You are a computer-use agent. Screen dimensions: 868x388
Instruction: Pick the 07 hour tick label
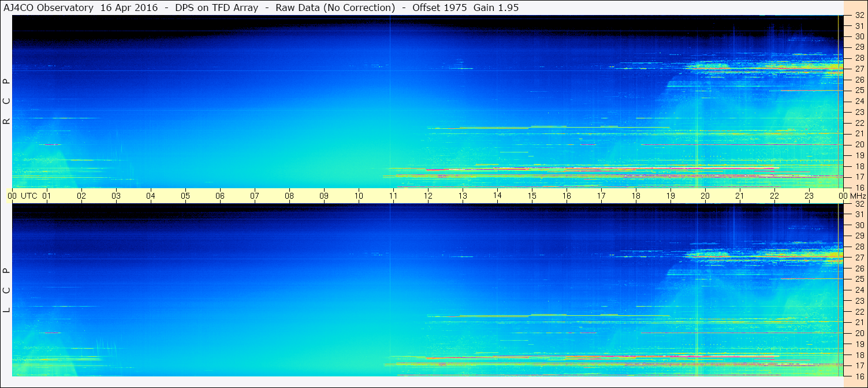[x=255, y=196]
